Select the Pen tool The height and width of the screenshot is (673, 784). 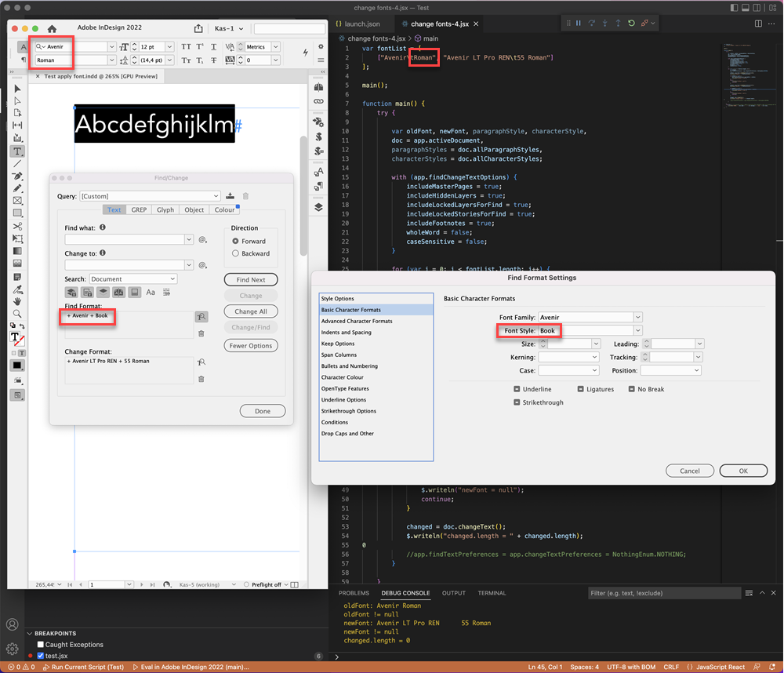coord(17,176)
